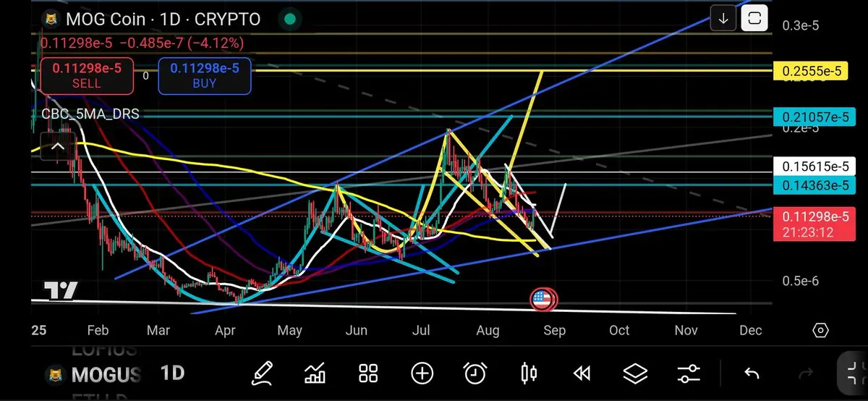Click the price change -4.12% text

coord(216,43)
